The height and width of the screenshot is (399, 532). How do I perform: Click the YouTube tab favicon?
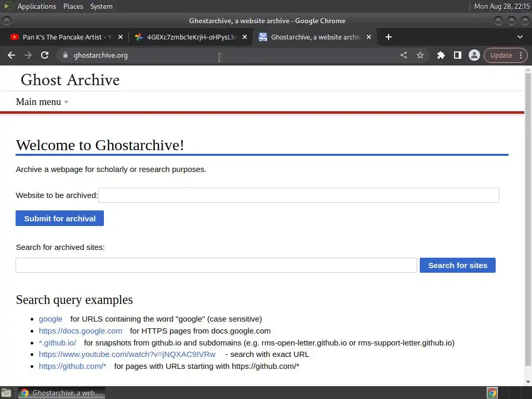click(x=14, y=37)
